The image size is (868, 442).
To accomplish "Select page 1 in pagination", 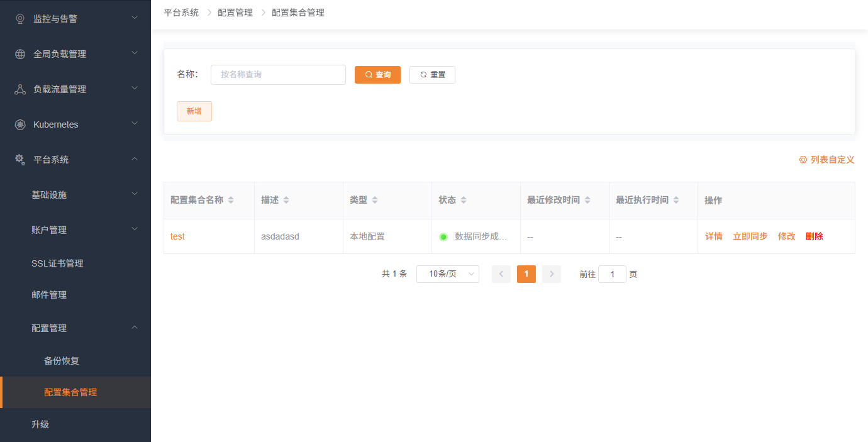I will tap(526, 274).
